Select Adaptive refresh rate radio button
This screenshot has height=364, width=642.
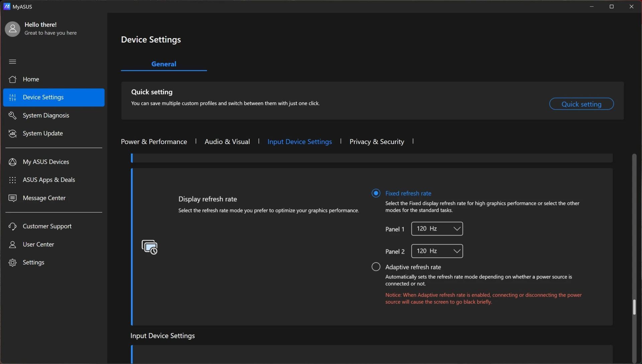(x=376, y=267)
